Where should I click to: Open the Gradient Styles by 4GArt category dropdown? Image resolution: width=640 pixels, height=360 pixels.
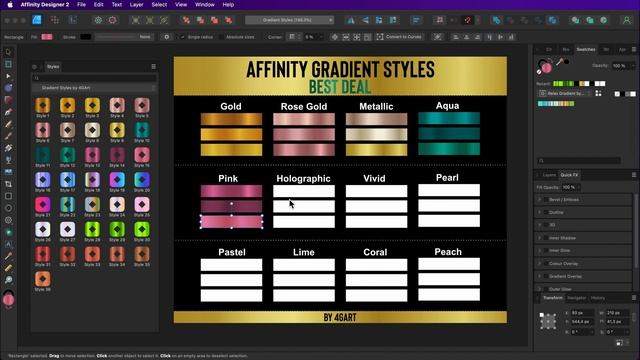tap(94, 88)
